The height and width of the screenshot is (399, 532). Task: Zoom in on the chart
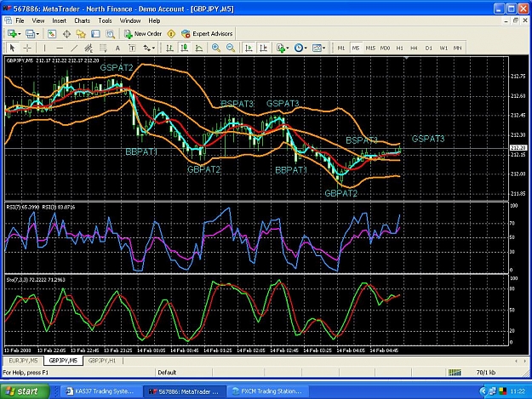click(x=216, y=48)
